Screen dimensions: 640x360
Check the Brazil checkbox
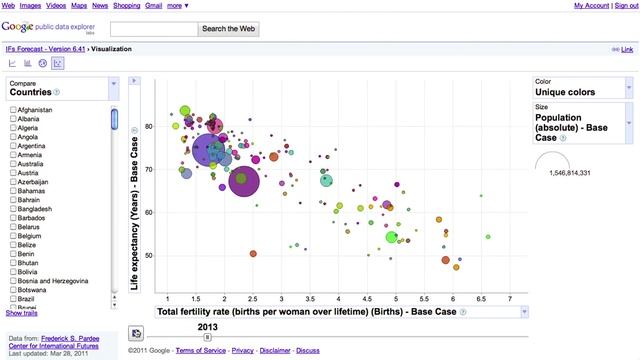click(x=13, y=299)
